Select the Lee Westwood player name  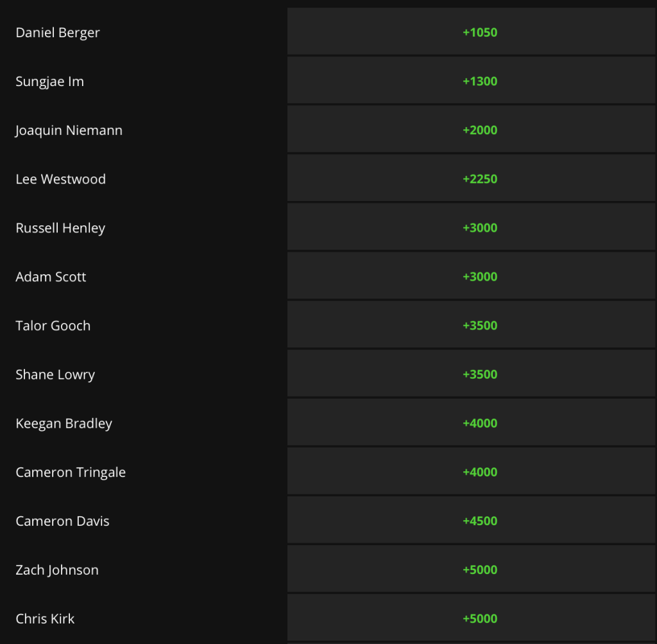pyautogui.click(x=60, y=178)
